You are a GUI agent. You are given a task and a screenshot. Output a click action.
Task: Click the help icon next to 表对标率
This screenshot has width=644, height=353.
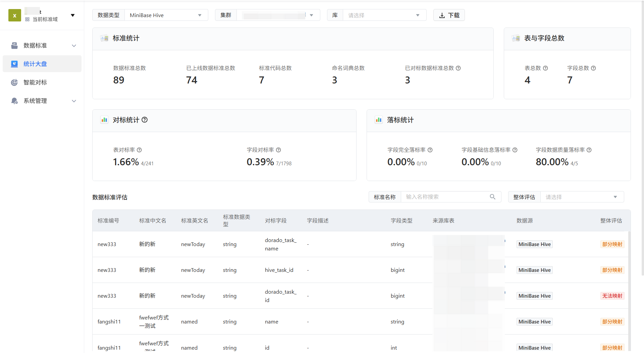pyautogui.click(x=139, y=150)
